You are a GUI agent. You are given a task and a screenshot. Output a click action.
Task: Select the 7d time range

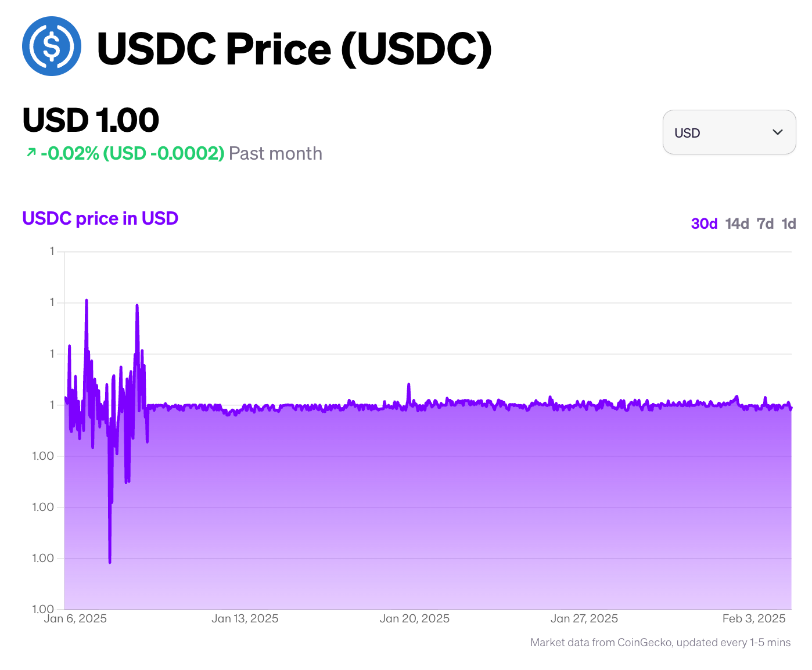coord(766,223)
